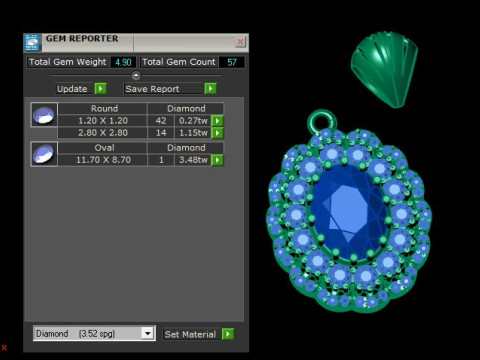The height and width of the screenshot is (360, 480).
Task: Select the Round shape header cell
Action: (104, 109)
